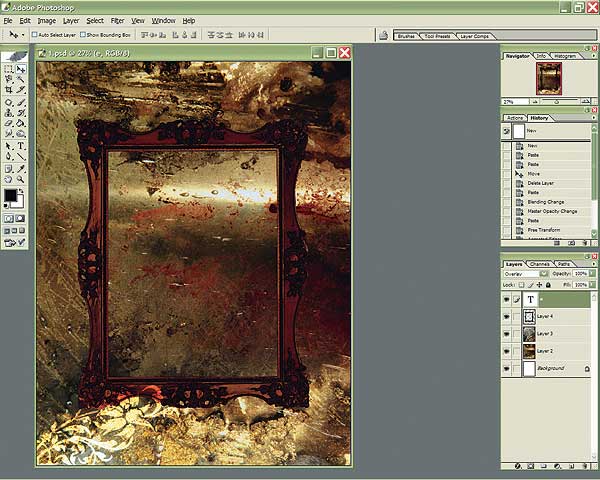Click the Lock all padlock icon
This screenshot has width=600, height=480.
tap(549, 286)
